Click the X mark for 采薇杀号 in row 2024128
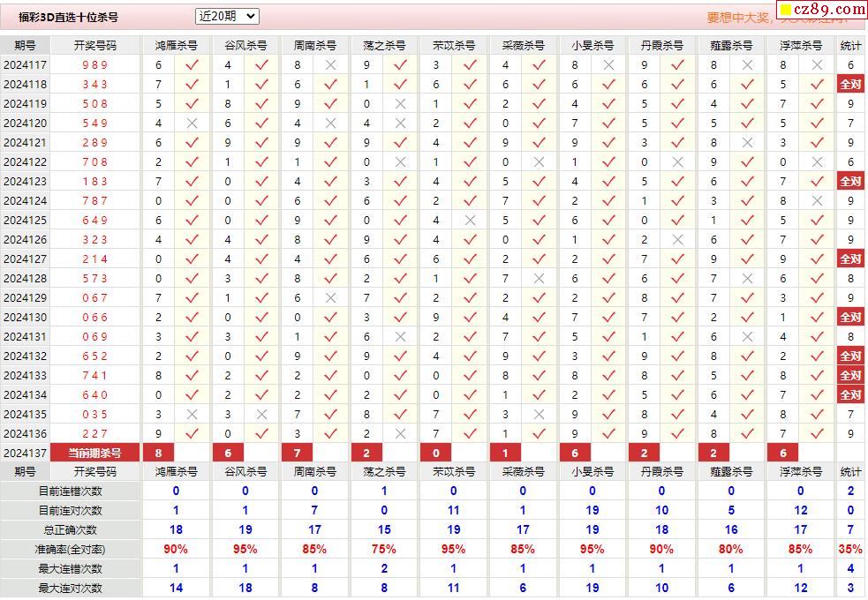868x600 pixels. [540, 279]
